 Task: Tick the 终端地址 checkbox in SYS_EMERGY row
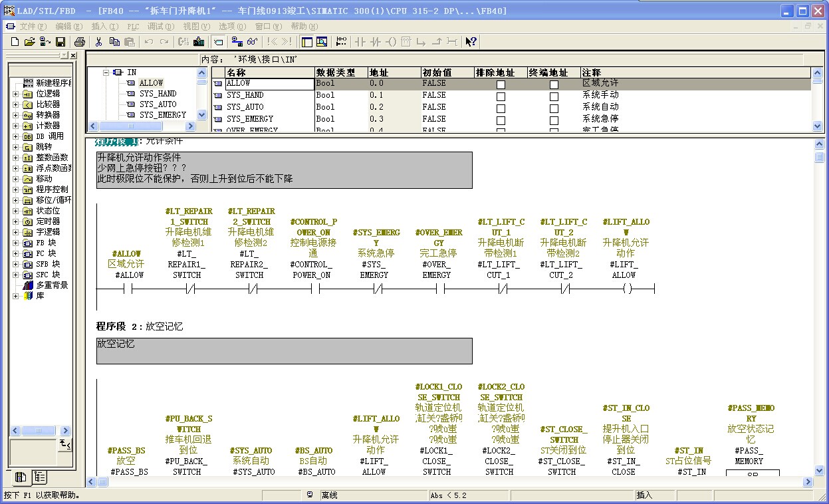[x=554, y=120]
